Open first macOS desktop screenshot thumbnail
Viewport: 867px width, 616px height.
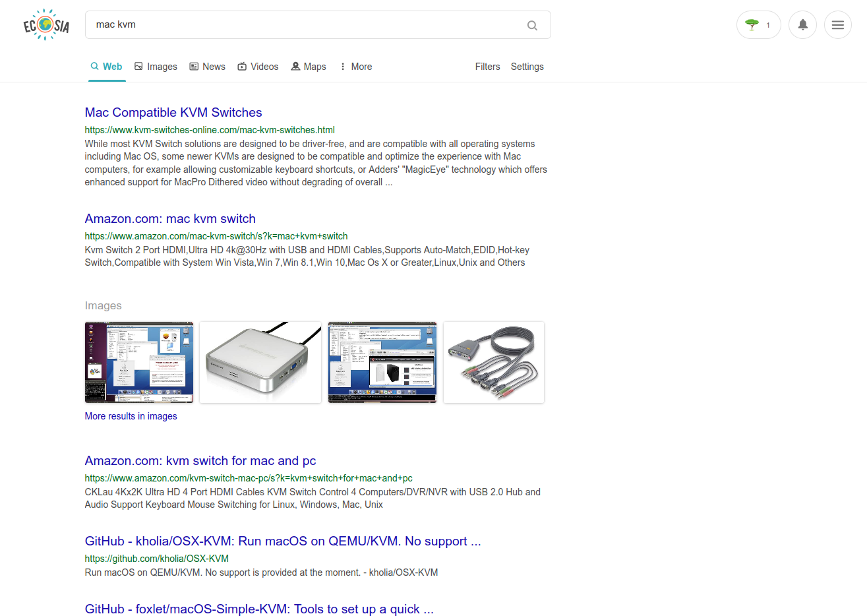click(139, 362)
